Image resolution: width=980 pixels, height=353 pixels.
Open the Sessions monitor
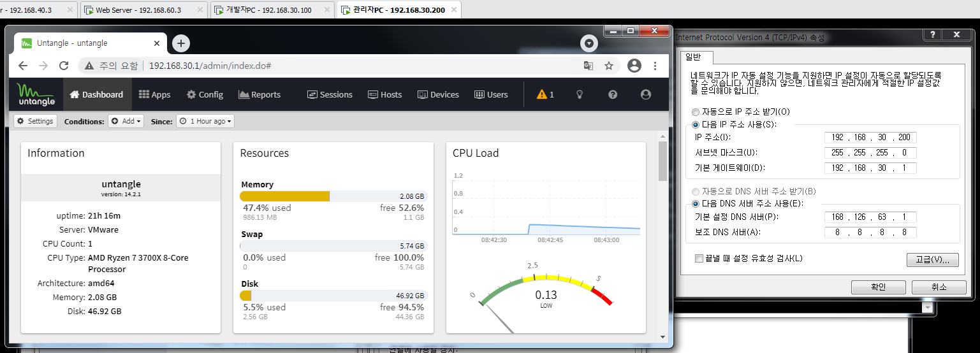point(330,94)
